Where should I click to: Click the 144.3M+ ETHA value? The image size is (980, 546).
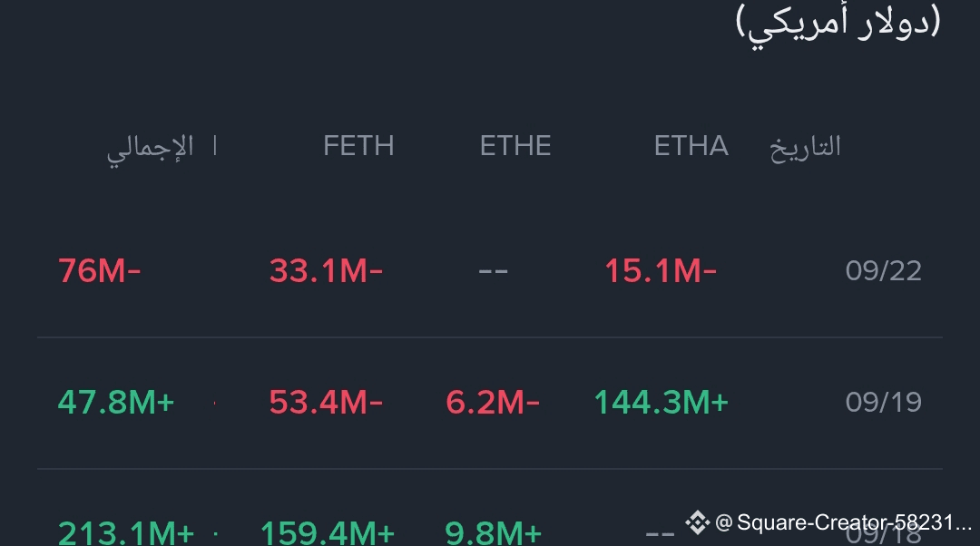click(661, 403)
